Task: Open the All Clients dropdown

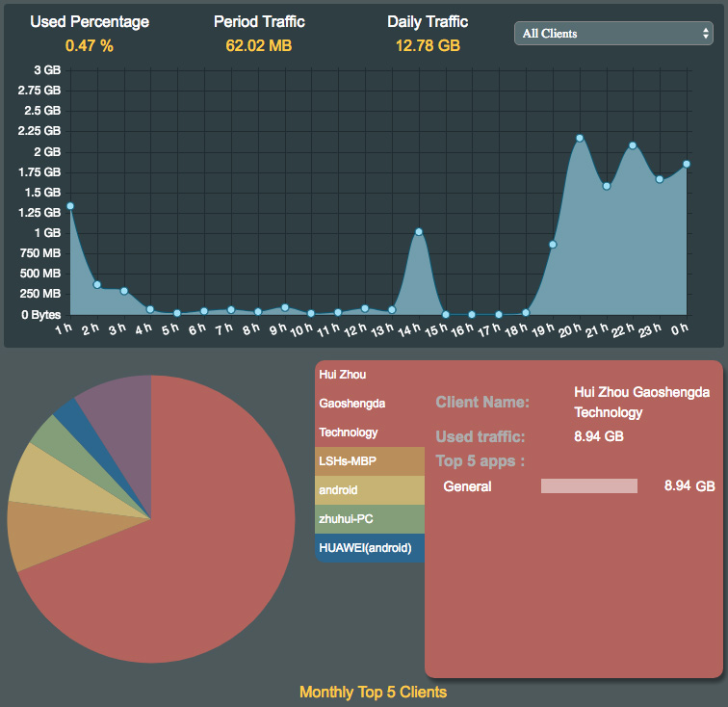Action: pyautogui.click(x=612, y=34)
